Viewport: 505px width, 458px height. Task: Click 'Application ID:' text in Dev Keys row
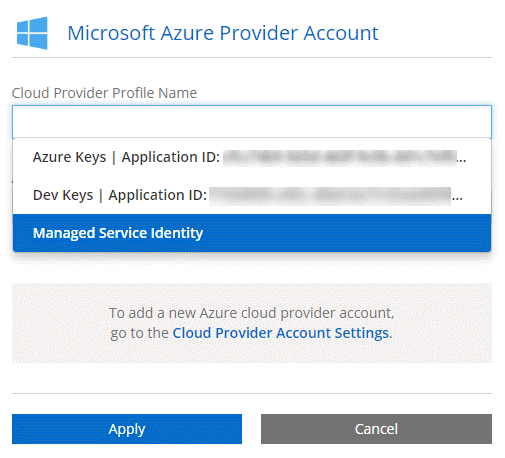[x=158, y=195]
